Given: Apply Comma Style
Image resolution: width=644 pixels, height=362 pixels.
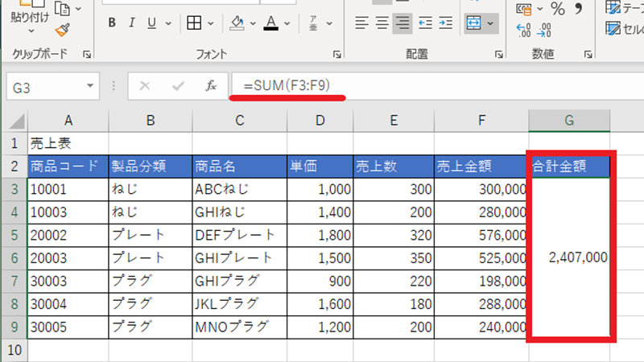Looking at the screenshot, I should (578, 9).
